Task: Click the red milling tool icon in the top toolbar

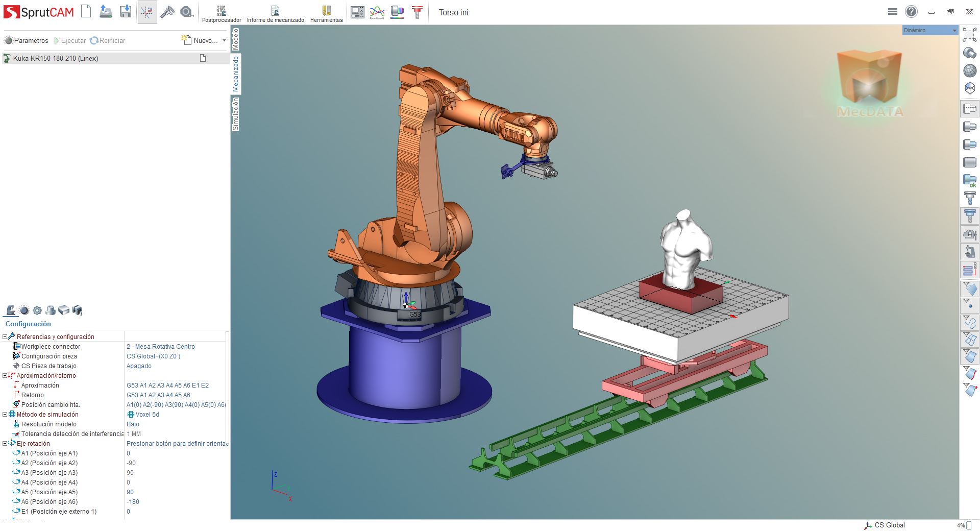Action: click(x=417, y=12)
